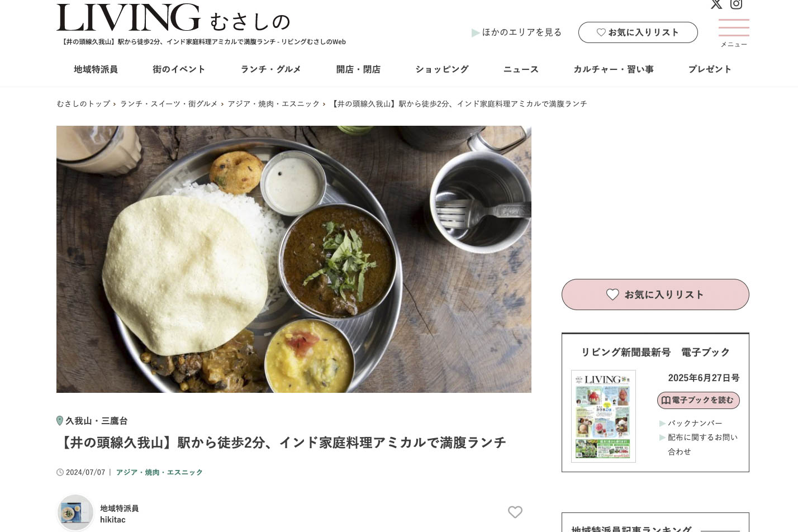Open the X (Twitter) social icon

point(716,4)
